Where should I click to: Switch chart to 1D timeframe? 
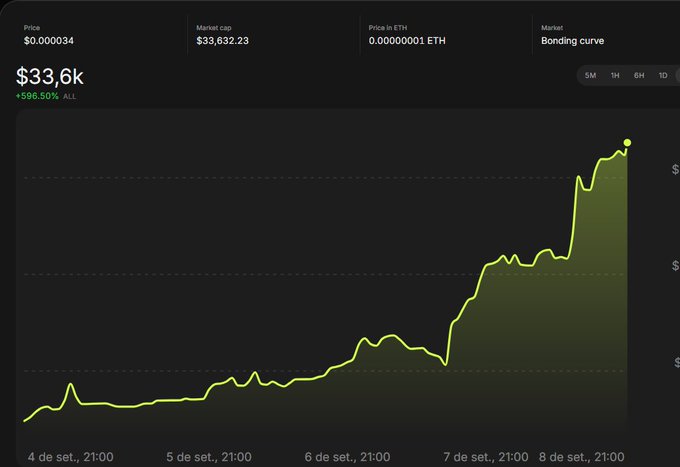coord(663,75)
